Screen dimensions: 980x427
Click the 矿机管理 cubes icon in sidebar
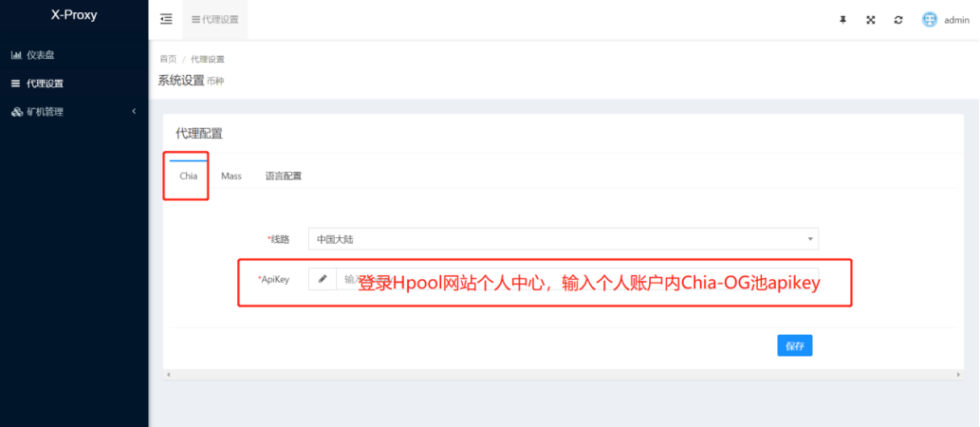(x=16, y=112)
